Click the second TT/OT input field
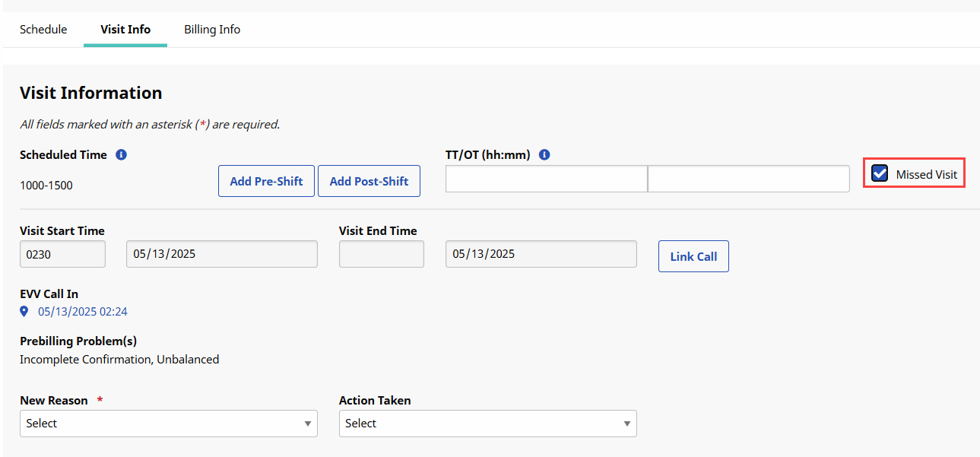 [x=748, y=179]
